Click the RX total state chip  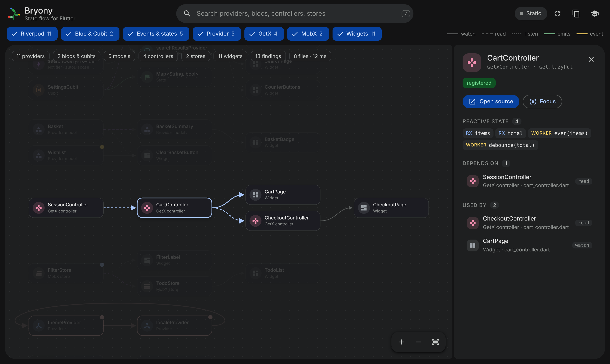point(510,133)
